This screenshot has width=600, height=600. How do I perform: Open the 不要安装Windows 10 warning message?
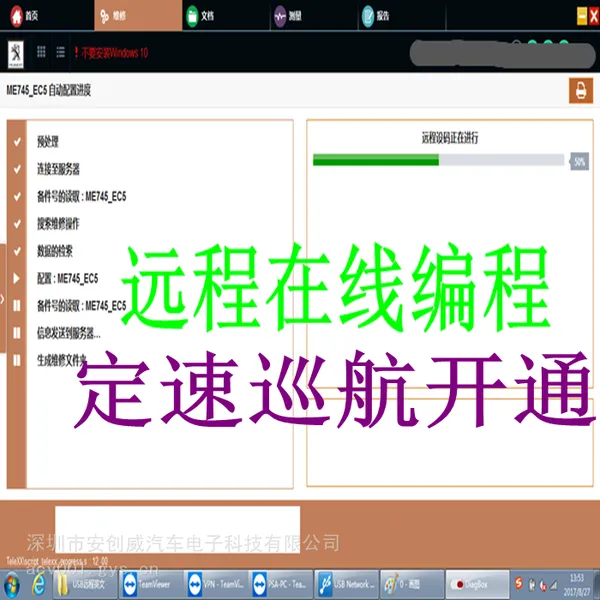(x=114, y=52)
